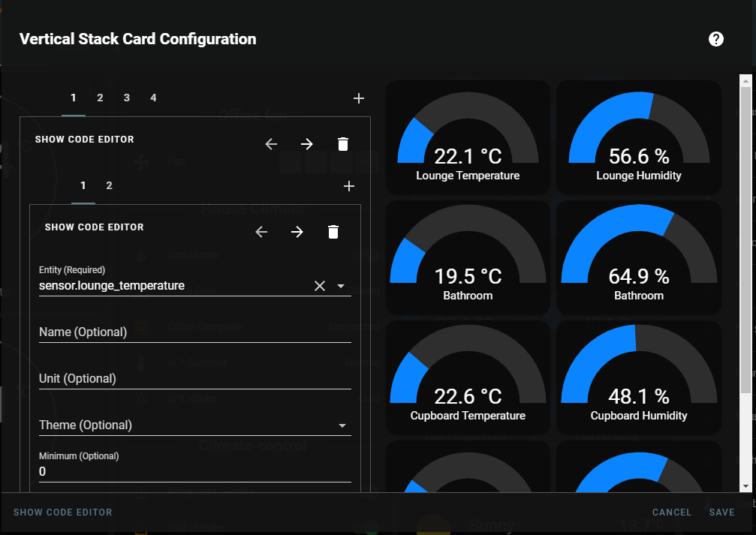
Task: Open the help icon in dialog header
Action: tap(716, 40)
